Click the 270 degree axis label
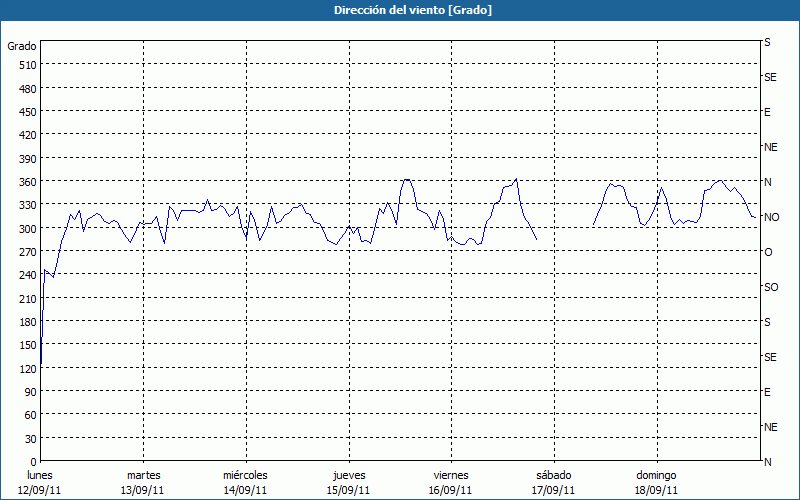The image size is (800, 500). click(x=27, y=252)
